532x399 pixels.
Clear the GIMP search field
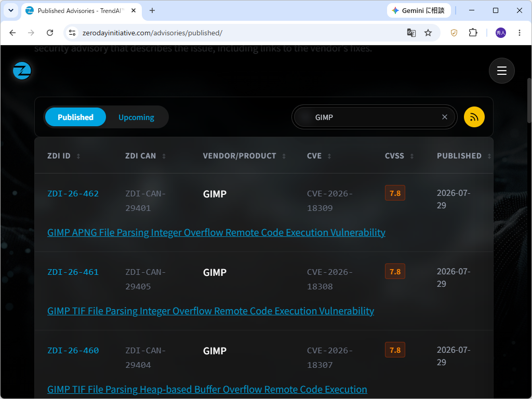point(445,117)
